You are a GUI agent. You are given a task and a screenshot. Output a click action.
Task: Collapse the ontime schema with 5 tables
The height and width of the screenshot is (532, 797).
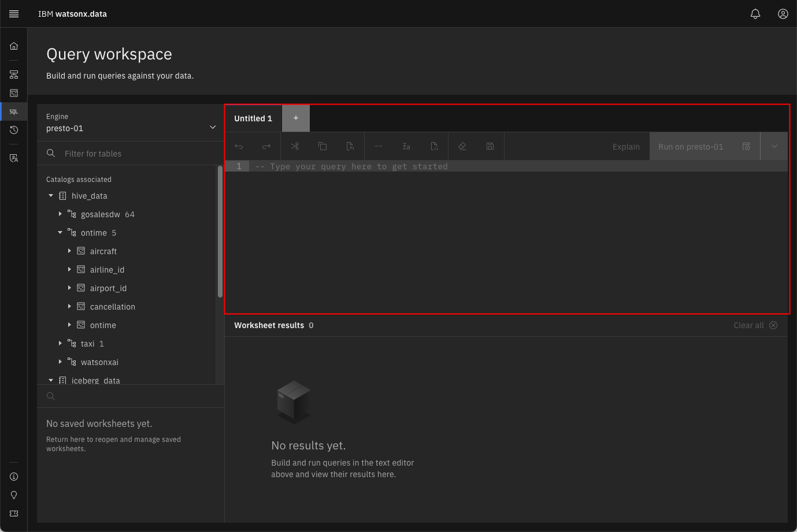pyautogui.click(x=60, y=233)
